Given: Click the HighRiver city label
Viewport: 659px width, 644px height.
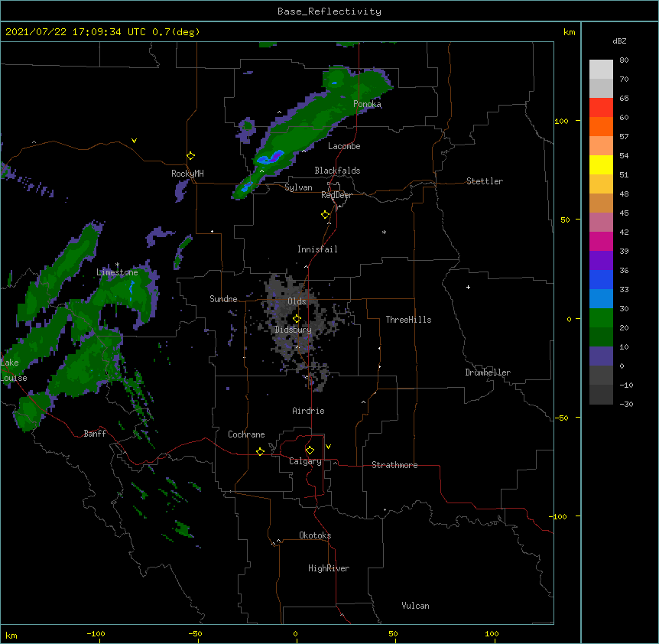Looking at the screenshot, I should click(x=329, y=568).
